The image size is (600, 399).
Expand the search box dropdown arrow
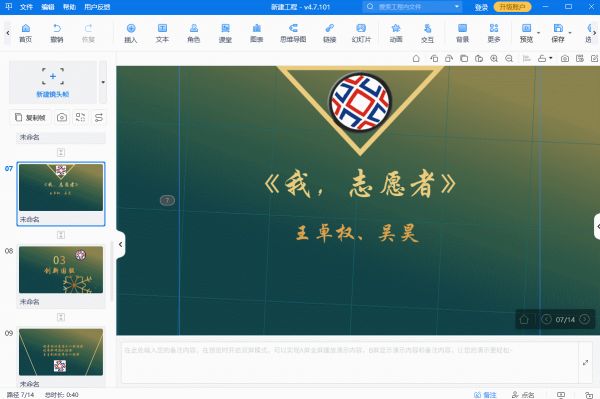(457, 7)
